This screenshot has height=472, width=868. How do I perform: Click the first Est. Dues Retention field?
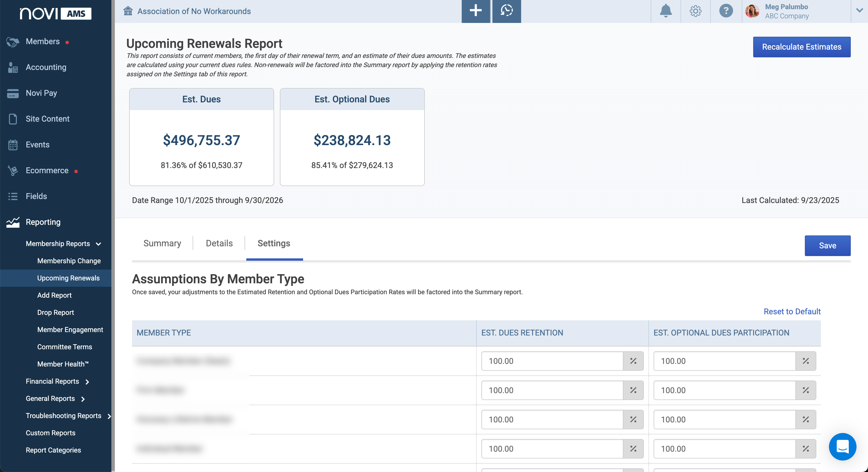(552, 361)
